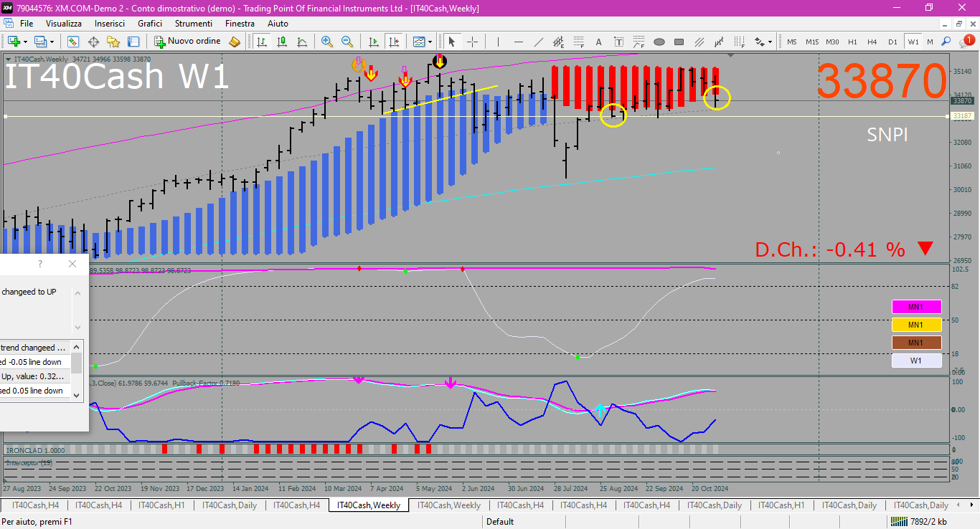The image size is (980, 529).
Task: Select the equidistant channel tool
Action: (557, 42)
